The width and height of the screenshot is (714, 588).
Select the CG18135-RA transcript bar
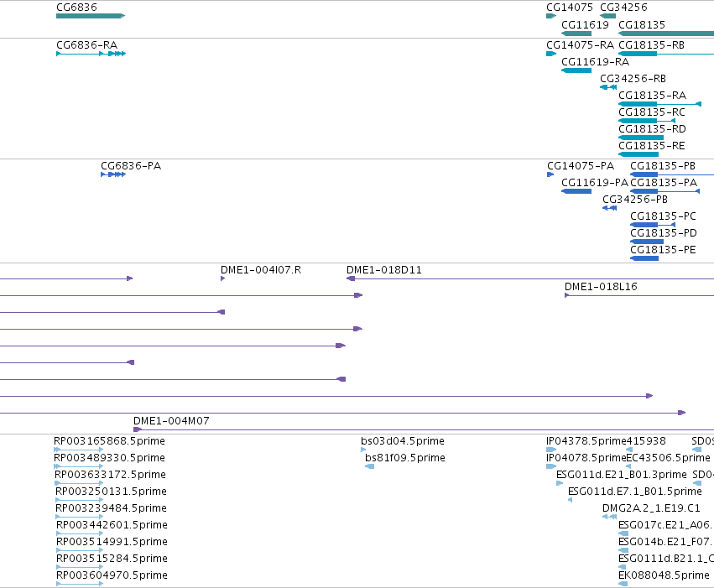coord(659,104)
